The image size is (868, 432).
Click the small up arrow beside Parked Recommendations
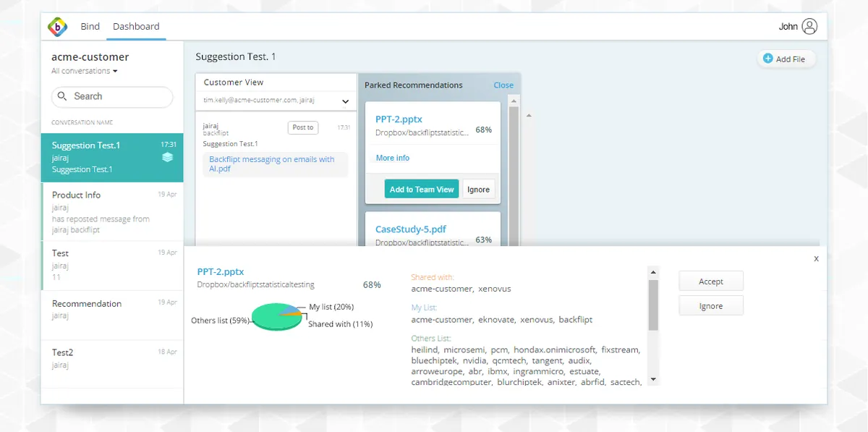click(x=528, y=115)
